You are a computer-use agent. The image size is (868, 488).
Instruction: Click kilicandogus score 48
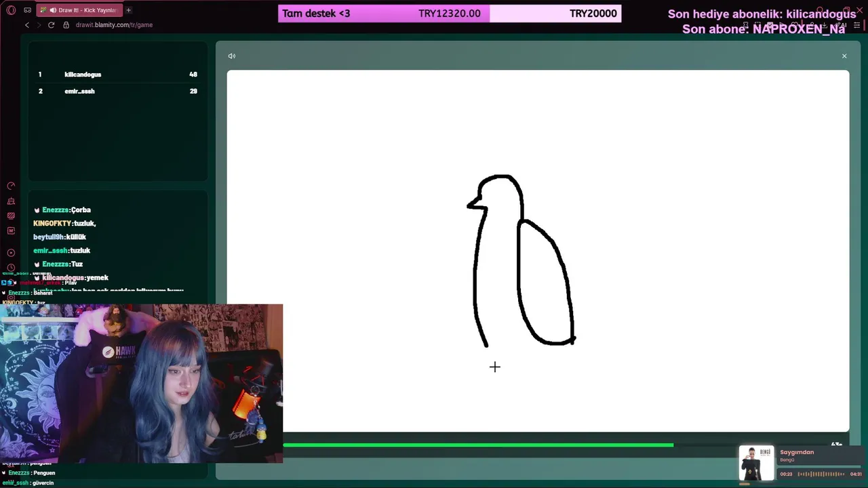pos(193,75)
